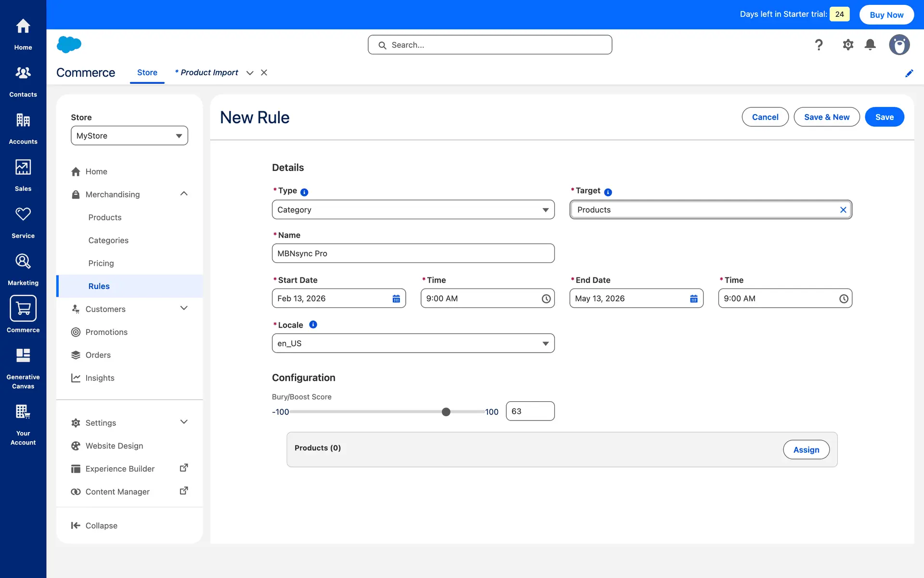Viewport: 924px width, 578px height.
Task: Click the Assign products button
Action: pos(806,449)
